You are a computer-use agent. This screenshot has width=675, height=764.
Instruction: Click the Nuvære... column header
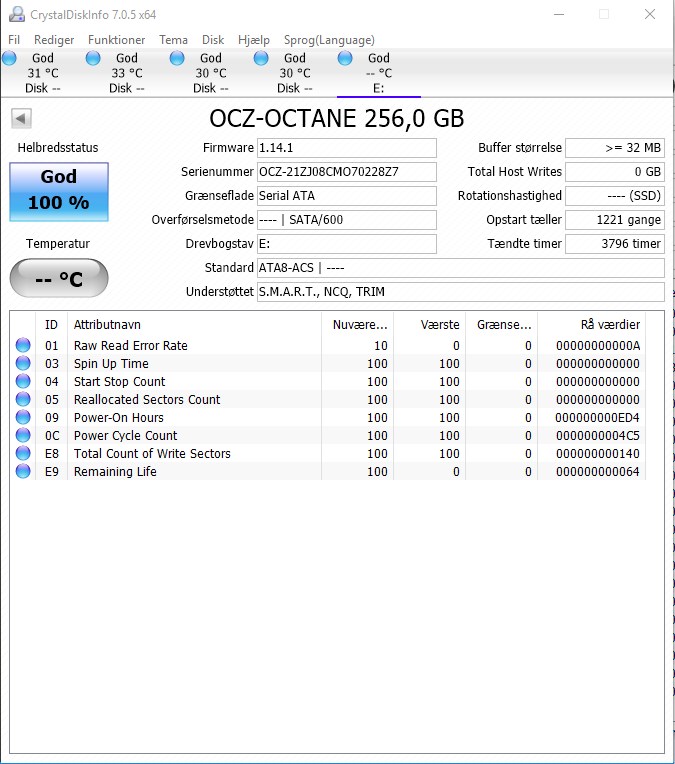357,325
